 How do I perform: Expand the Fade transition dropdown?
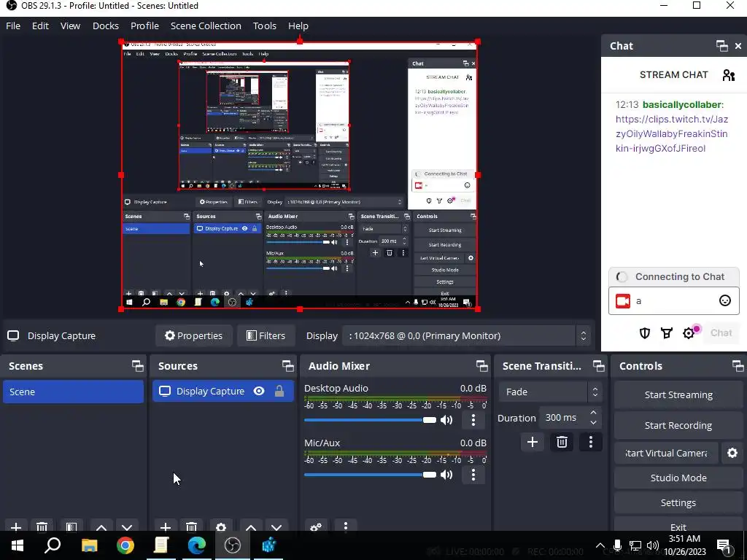[x=550, y=392]
